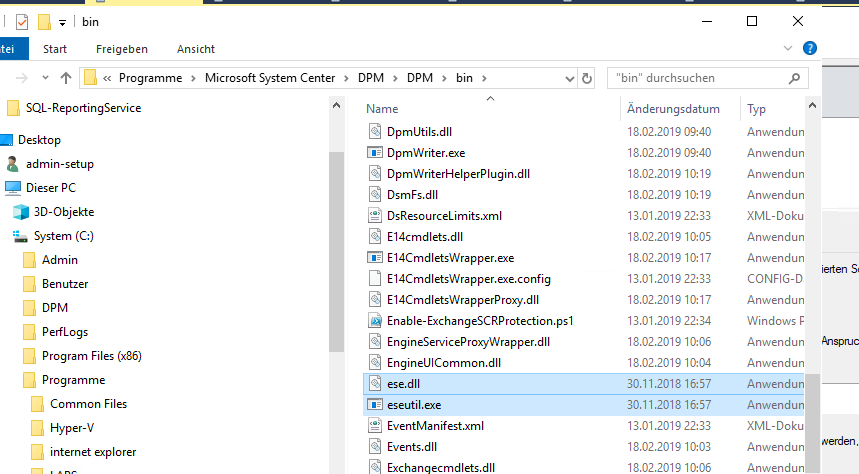Click bin segment in the breadcrumb
This screenshot has width=859, height=474.
click(x=464, y=78)
